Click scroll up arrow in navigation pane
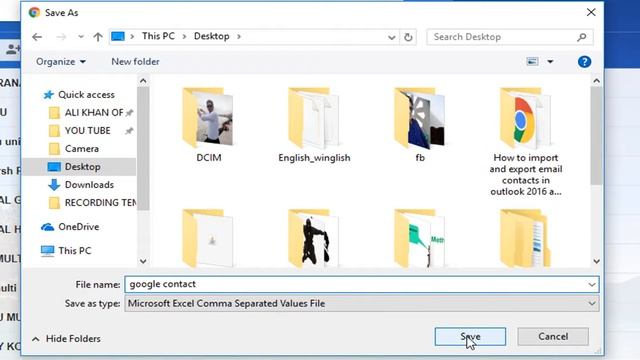 (x=143, y=81)
